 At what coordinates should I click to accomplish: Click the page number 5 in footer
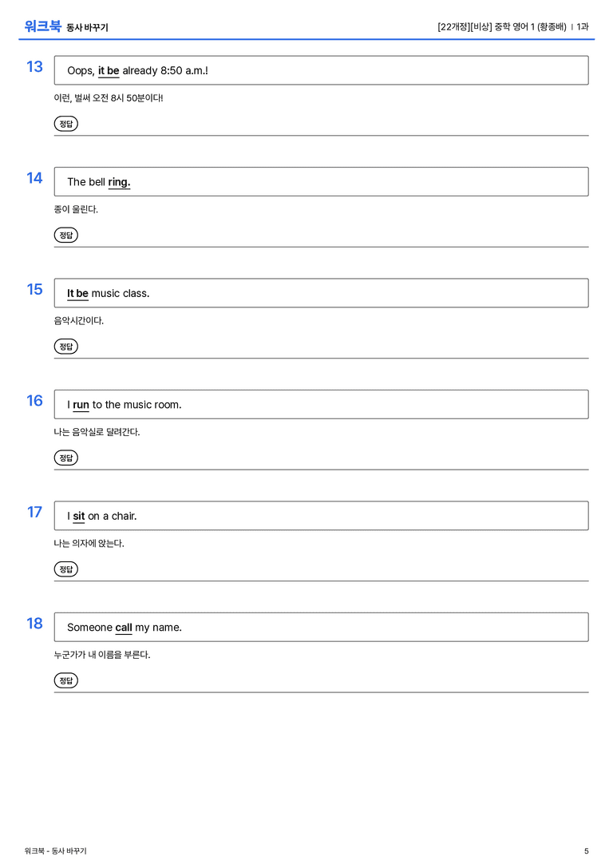[587, 851]
